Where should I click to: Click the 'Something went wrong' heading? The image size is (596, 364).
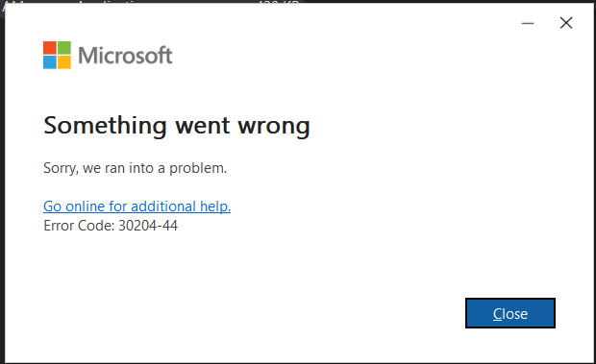[177, 126]
